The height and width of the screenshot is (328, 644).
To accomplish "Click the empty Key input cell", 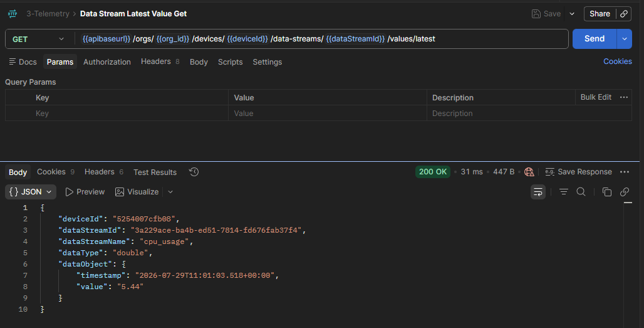I will pyautogui.click(x=130, y=113).
